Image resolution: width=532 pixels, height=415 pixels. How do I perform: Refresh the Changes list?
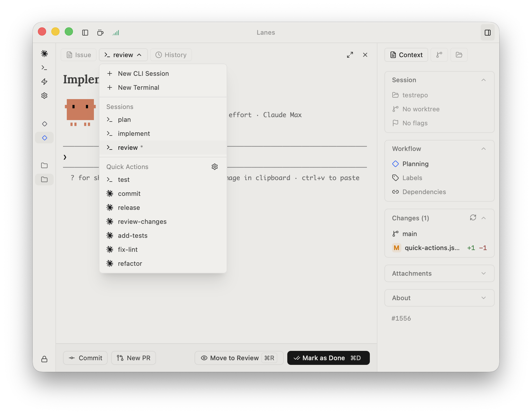point(473,218)
